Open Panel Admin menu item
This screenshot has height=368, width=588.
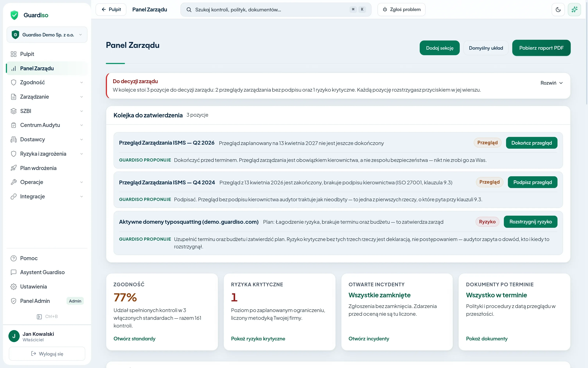[47, 301]
